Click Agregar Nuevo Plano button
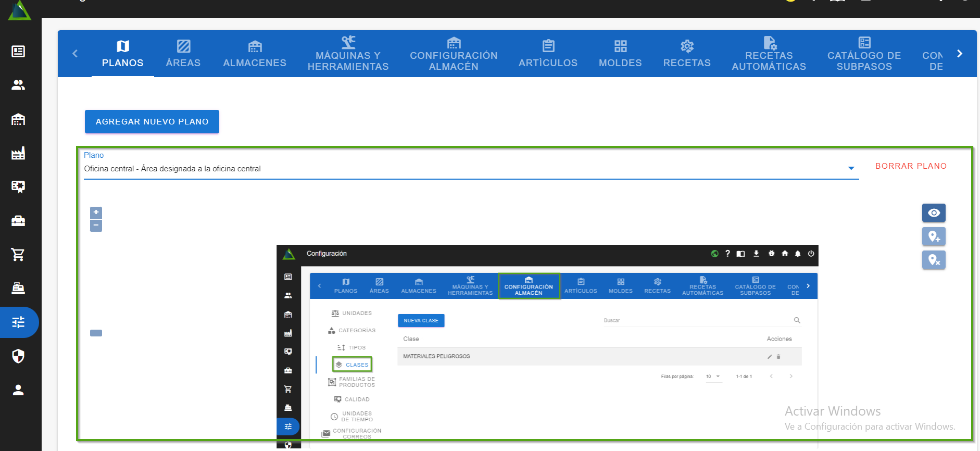Viewport: 980px width, 451px height. point(152,121)
